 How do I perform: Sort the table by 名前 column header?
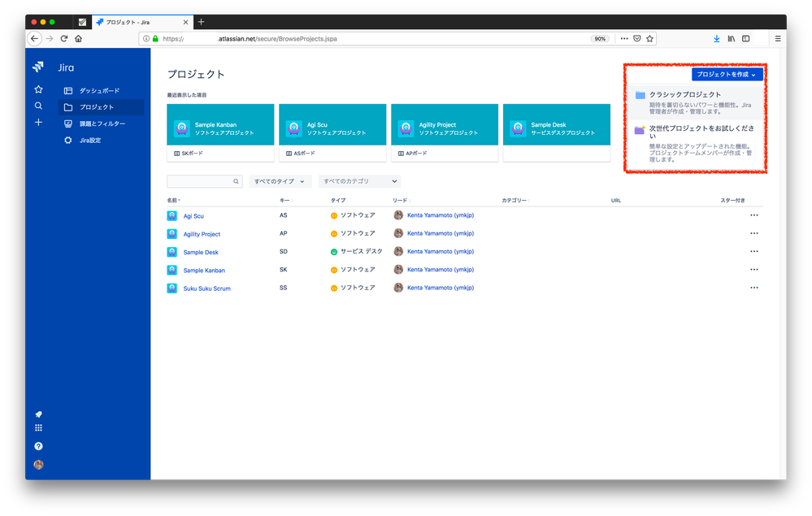coord(173,200)
